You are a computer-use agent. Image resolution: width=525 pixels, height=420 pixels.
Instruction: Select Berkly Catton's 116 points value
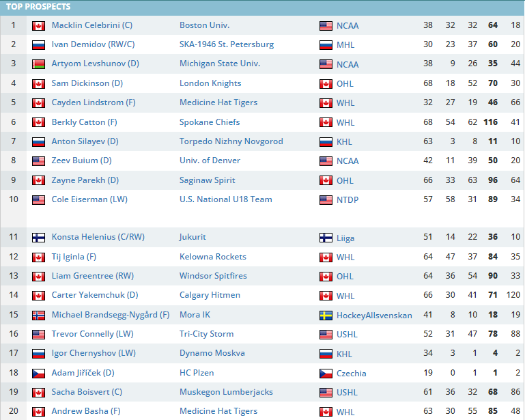point(490,122)
